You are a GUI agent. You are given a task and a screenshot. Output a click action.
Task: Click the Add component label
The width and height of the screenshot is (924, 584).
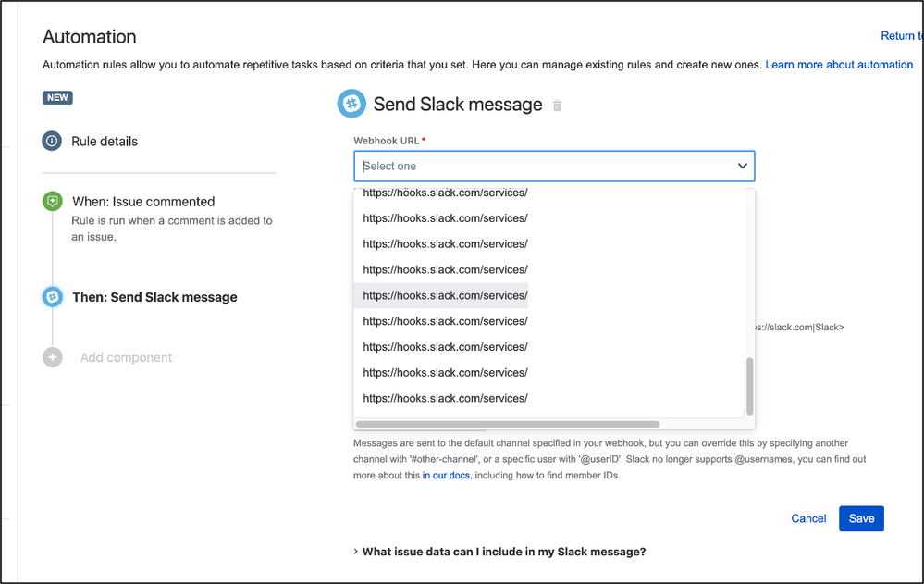[x=126, y=357]
